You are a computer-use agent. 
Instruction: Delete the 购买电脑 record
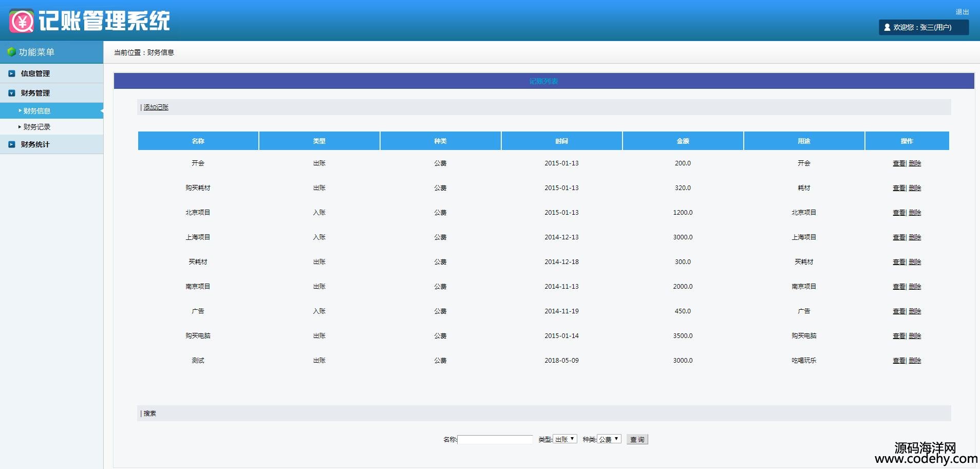click(x=915, y=336)
